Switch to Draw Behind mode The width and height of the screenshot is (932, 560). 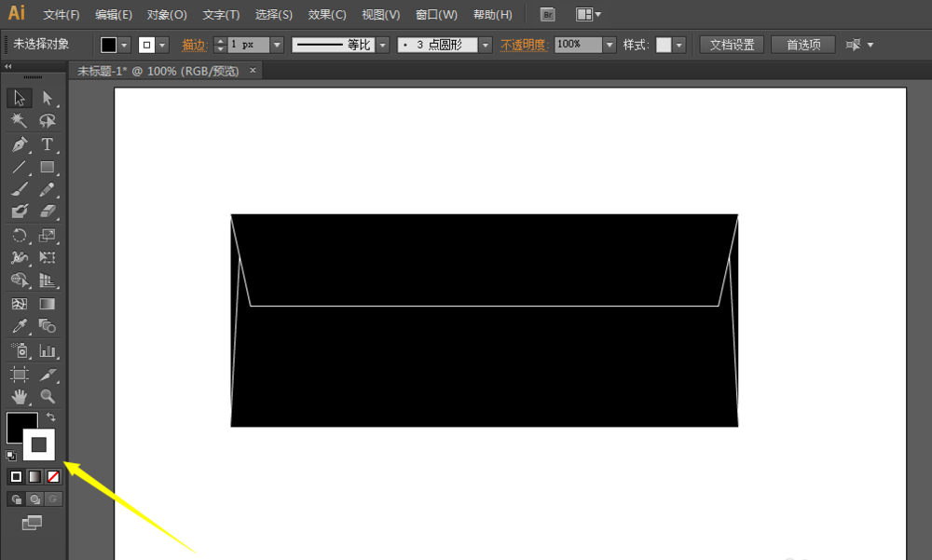pos(35,499)
